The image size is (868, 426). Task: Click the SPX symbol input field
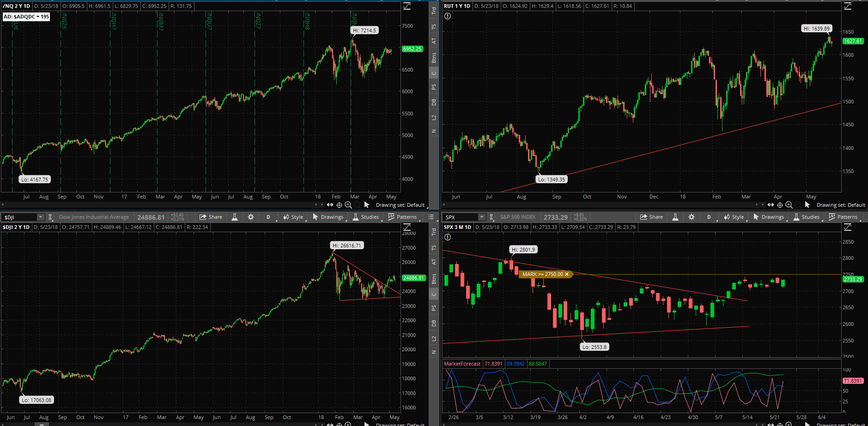461,217
